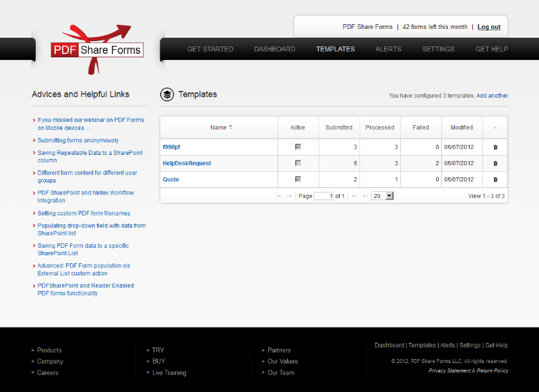539x392 pixels.
Task: Click footer Our Values link
Action: (282, 362)
